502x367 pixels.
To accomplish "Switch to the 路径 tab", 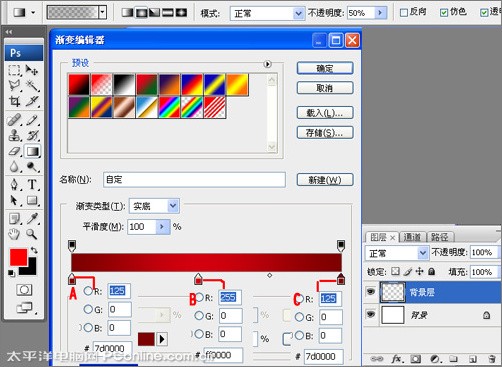I will click(439, 237).
